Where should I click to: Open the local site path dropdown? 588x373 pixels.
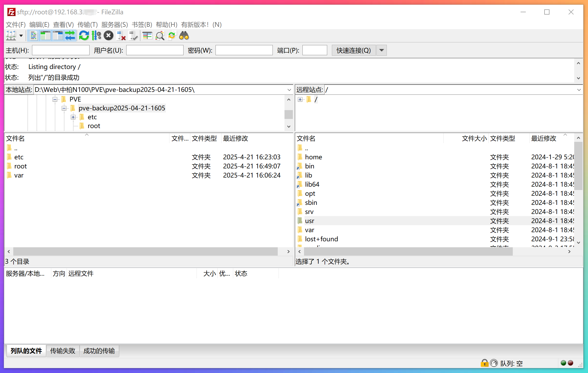click(289, 90)
